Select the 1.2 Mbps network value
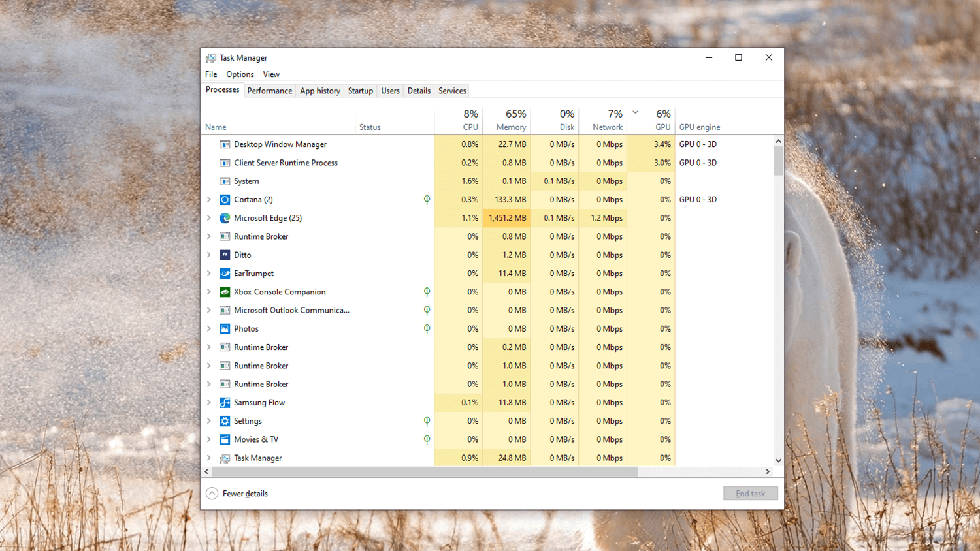 (x=603, y=218)
